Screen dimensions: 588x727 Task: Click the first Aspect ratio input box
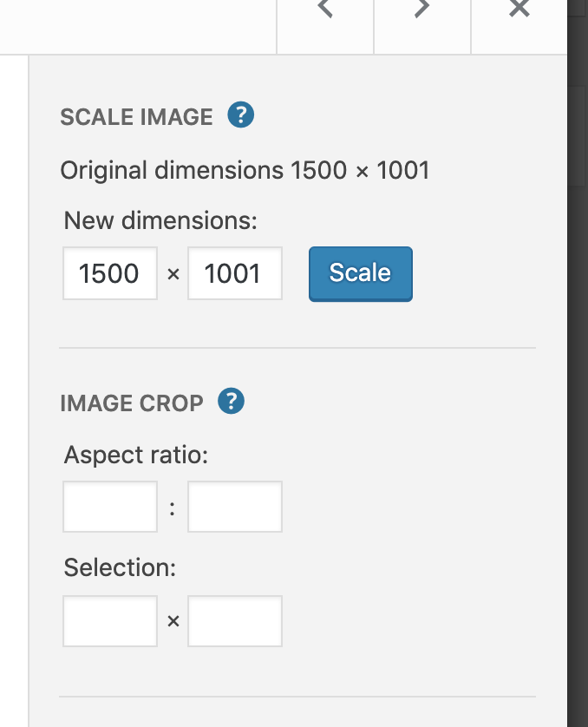coord(110,507)
